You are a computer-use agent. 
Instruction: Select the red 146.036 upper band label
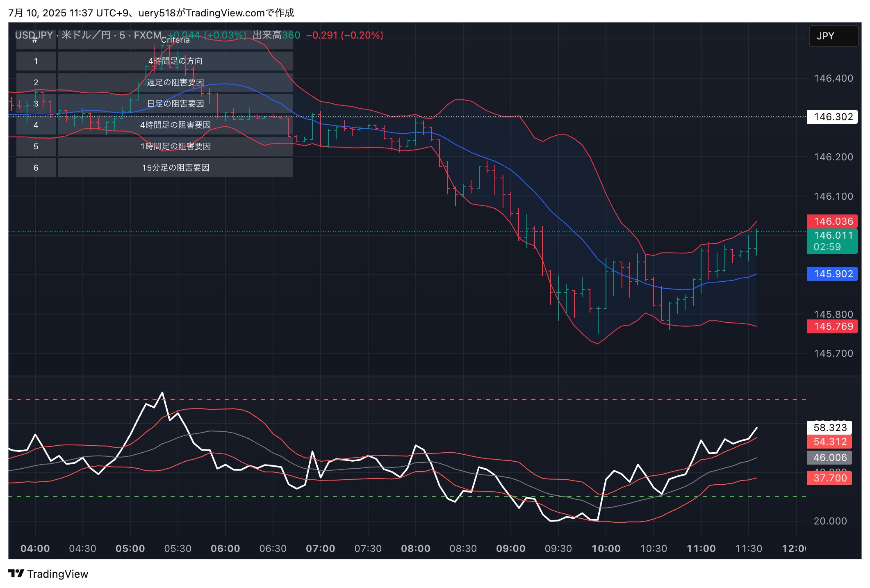point(832,221)
